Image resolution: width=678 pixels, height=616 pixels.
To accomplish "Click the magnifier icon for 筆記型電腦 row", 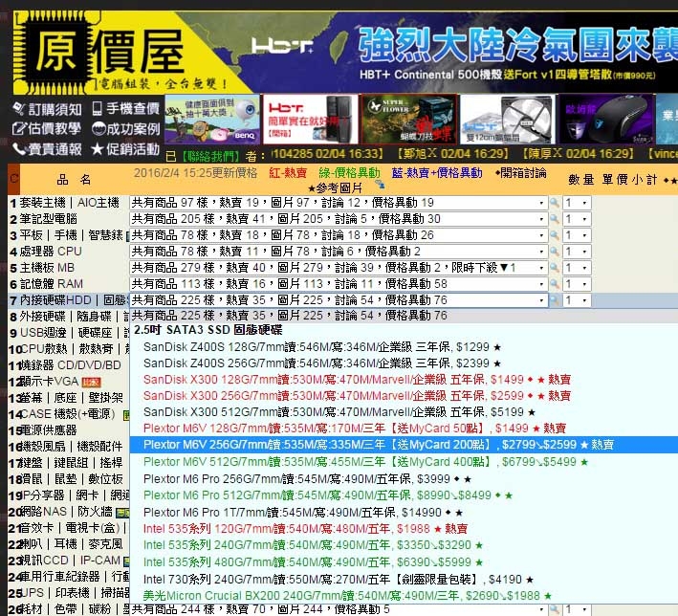I will point(555,219).
